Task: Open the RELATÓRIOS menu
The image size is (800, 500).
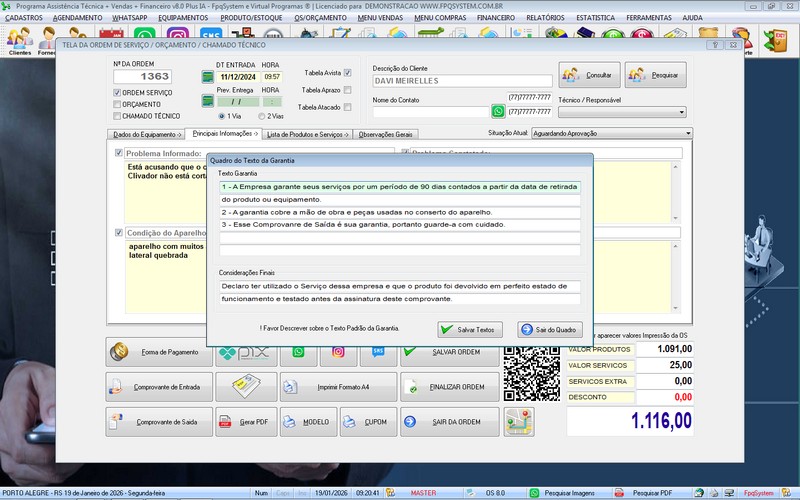Action: tap(545, 18)
